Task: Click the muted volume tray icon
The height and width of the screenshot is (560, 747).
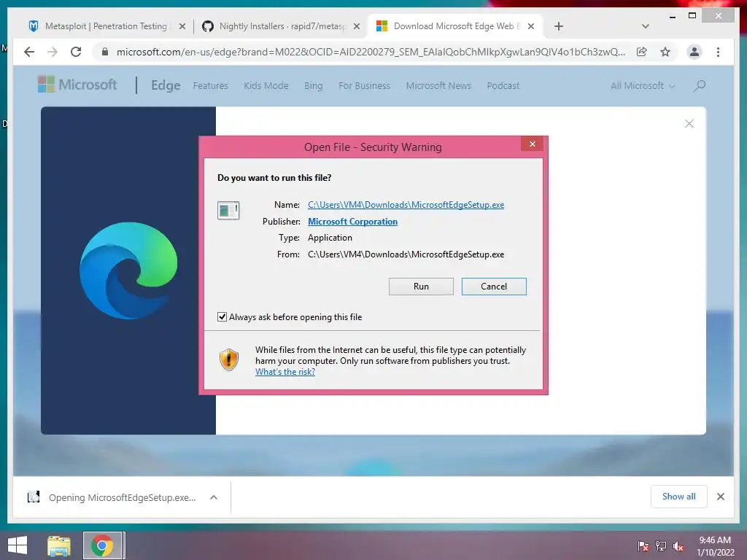Action: (678, 546)
